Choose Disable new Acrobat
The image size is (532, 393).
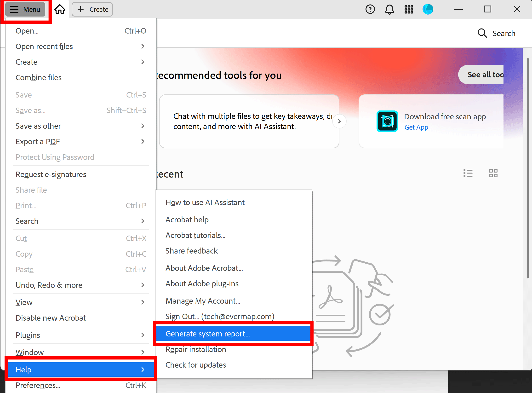point(81,318)
